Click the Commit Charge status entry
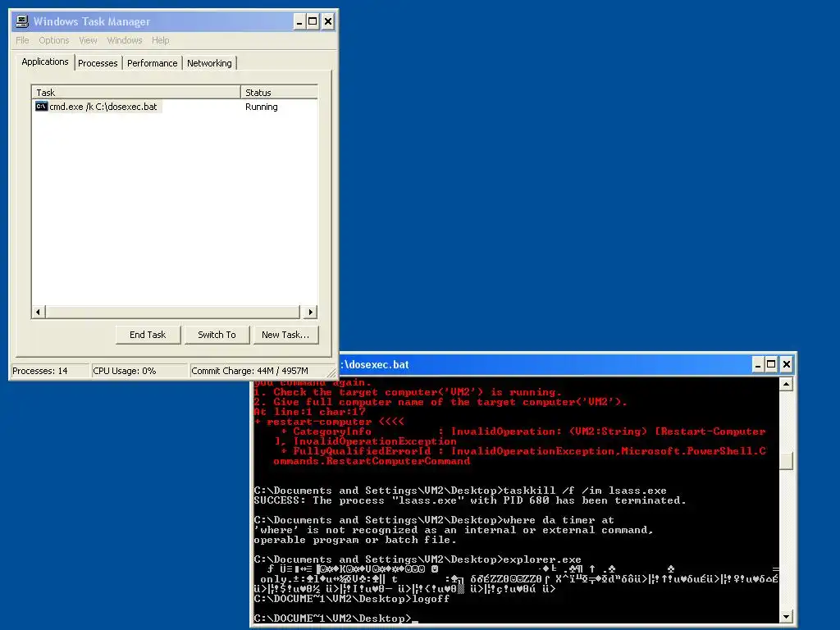This screenshot has width=840, height=630. tap(260, 371)
